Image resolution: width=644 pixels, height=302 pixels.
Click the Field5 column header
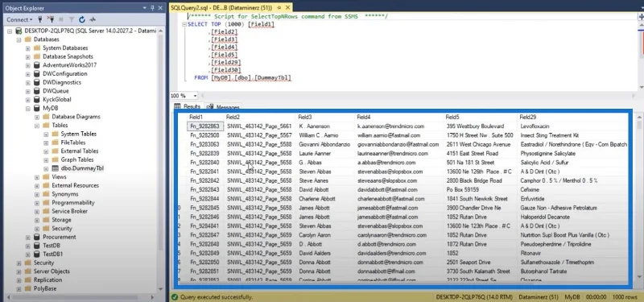[x=481, y=117]
